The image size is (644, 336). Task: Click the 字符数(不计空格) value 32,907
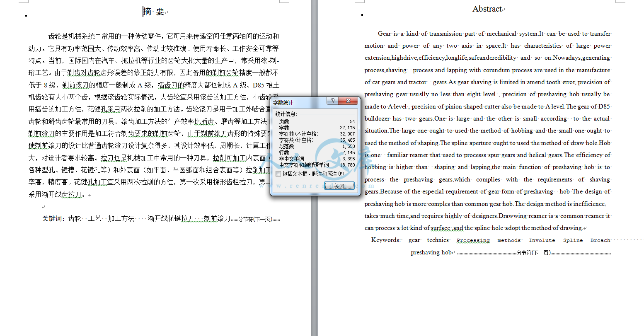[x=347, y=134]
